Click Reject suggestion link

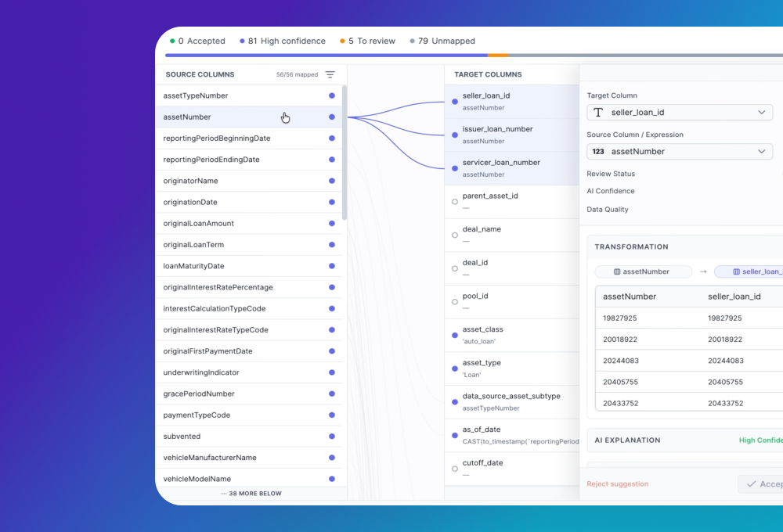[x=617, y=483]
